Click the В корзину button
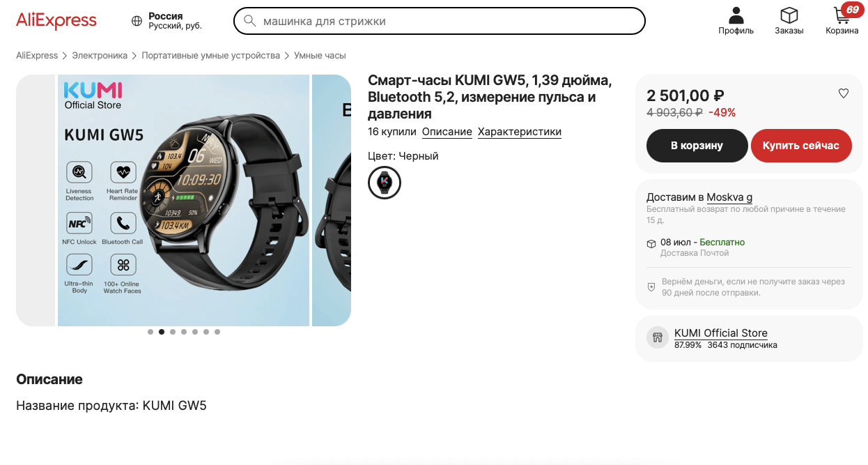 point(697,146)
